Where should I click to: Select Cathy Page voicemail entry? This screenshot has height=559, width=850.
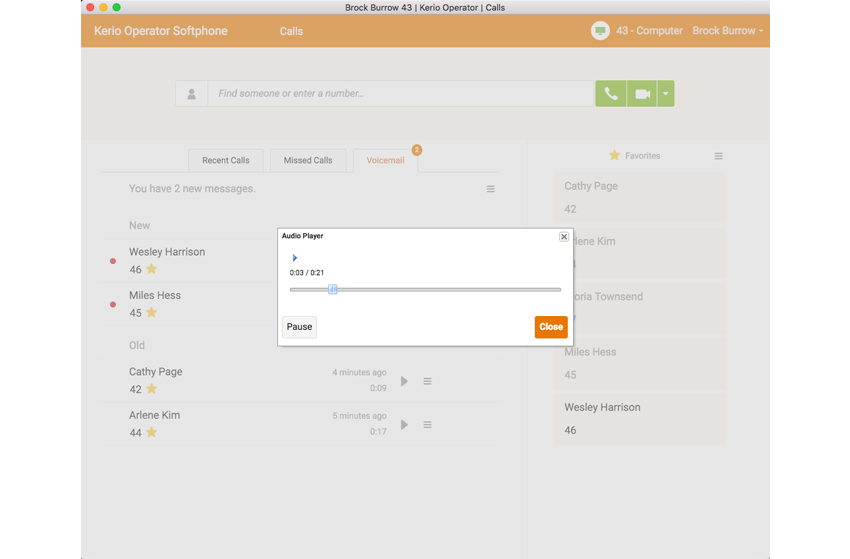(299, 381)
